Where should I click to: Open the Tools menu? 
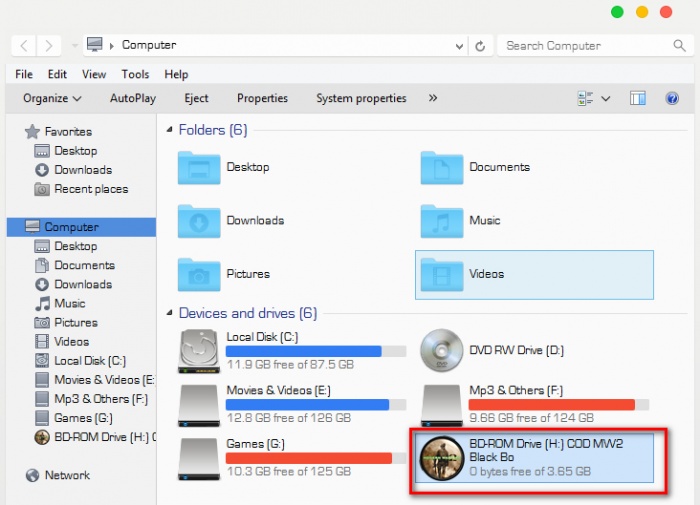click(x=135, y=74)
